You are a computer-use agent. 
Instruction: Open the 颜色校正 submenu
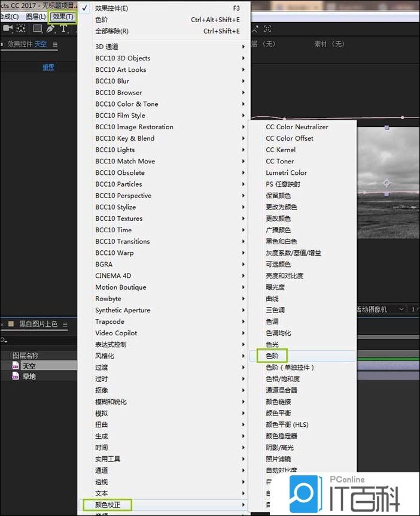point(163,505)
